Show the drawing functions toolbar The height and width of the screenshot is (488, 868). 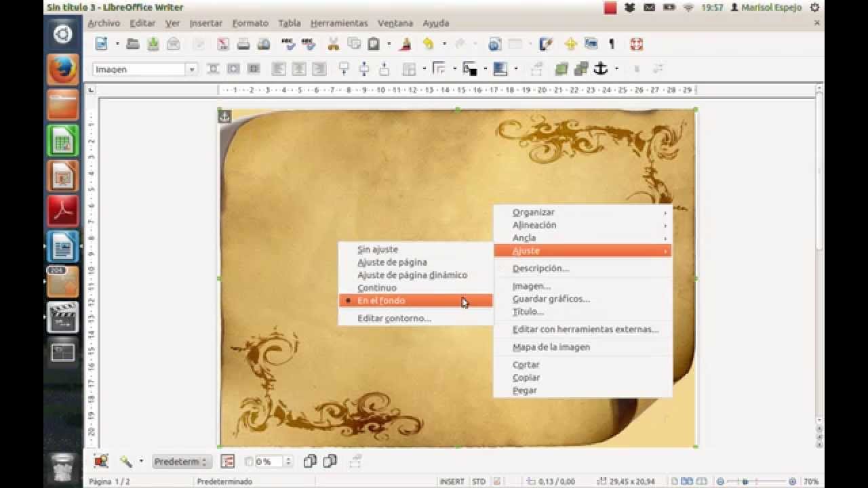[x=546, y=44]
